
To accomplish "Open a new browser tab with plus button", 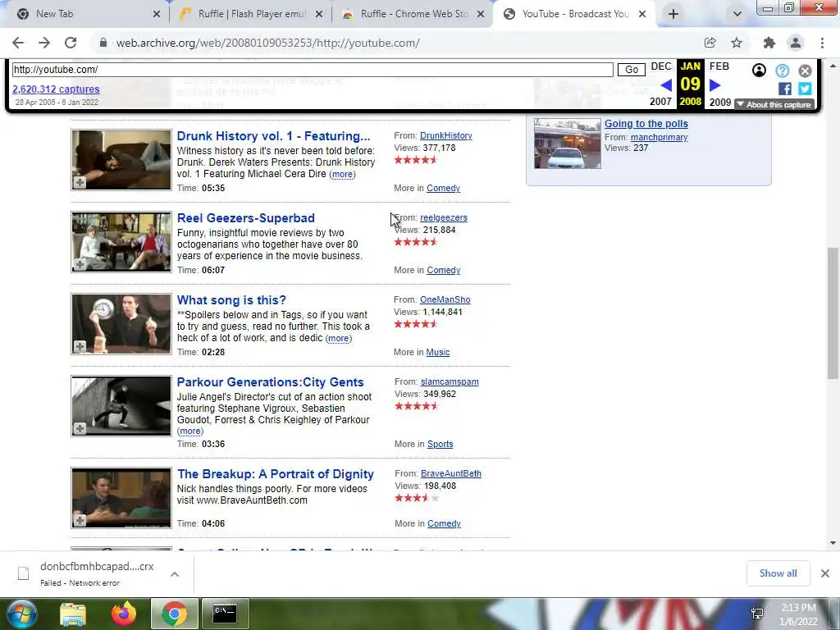I will tap(673, 14).
